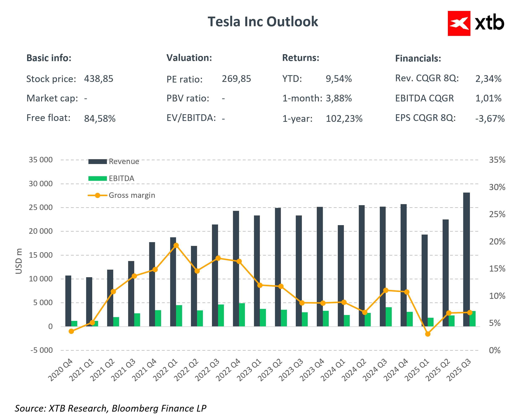Click the 2025 Q1 revenue bar

point(425,281)
